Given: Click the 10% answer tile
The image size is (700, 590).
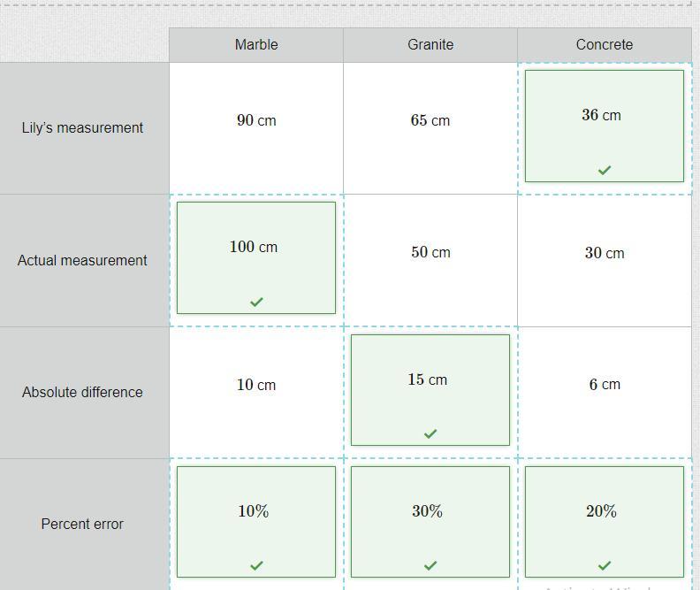Looking at the screenshot, I should pyautogui.click(x=256, y=522).
